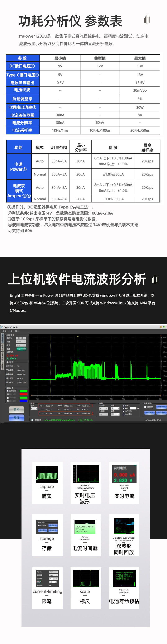167x644 pixels.
Task: Click the power connector icon in status bar
Action: point(81,420)
